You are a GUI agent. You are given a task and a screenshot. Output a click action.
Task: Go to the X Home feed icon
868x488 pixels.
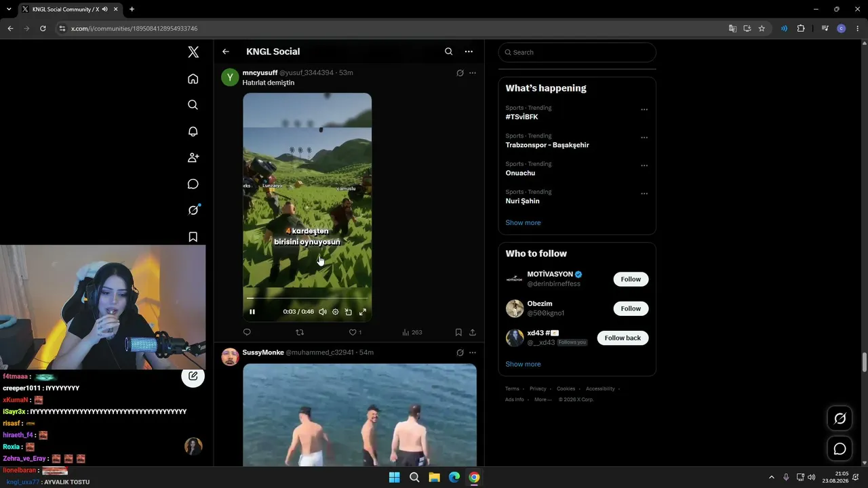tap(193, 79)
